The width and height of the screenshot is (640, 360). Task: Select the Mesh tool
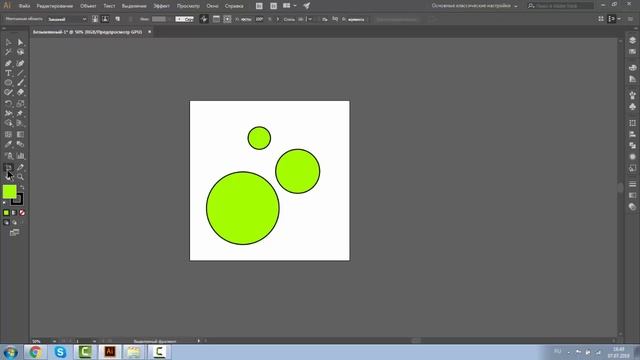click(8, 134)
